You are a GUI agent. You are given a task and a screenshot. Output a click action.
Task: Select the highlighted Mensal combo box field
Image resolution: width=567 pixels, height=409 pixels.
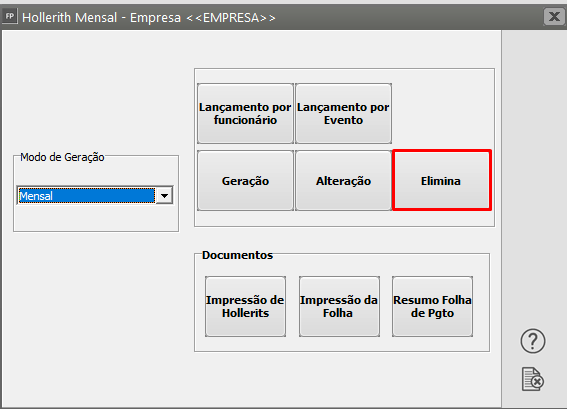click(x=86, y=196)
